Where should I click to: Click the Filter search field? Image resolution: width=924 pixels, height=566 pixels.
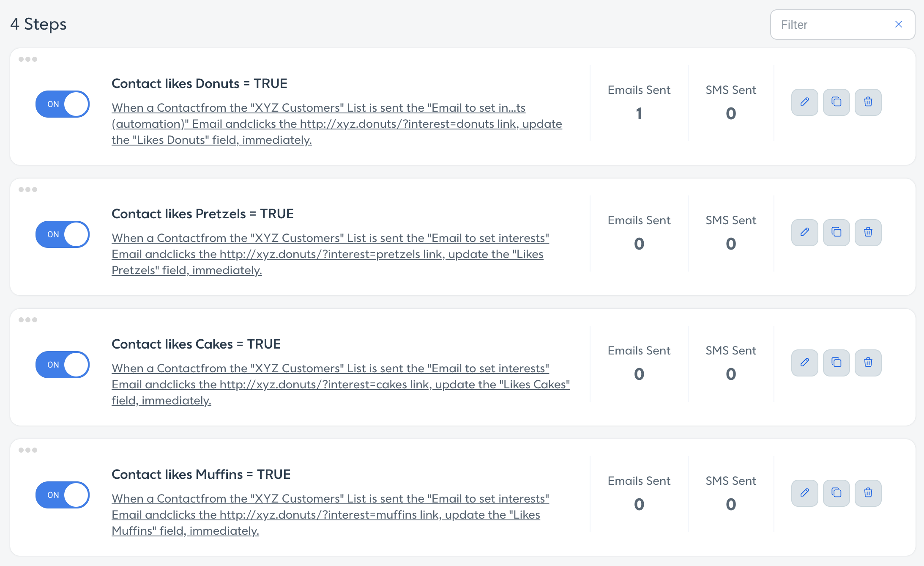coord(834,25)
